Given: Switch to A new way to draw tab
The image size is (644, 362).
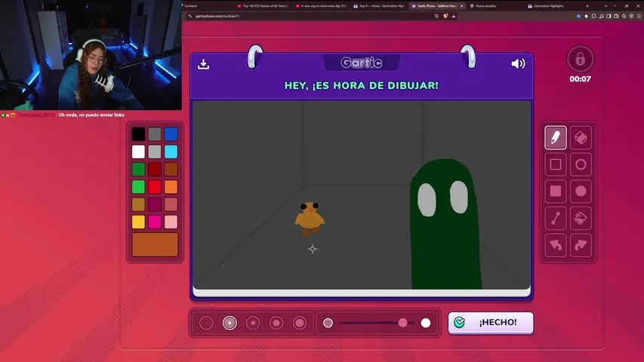Looking at the screenshot, I should point(322,6).
